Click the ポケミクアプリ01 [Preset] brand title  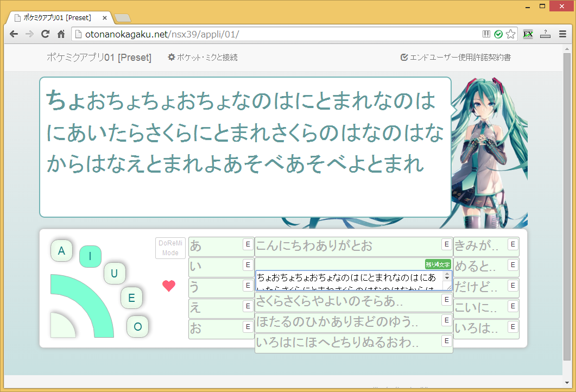point(99,58)
